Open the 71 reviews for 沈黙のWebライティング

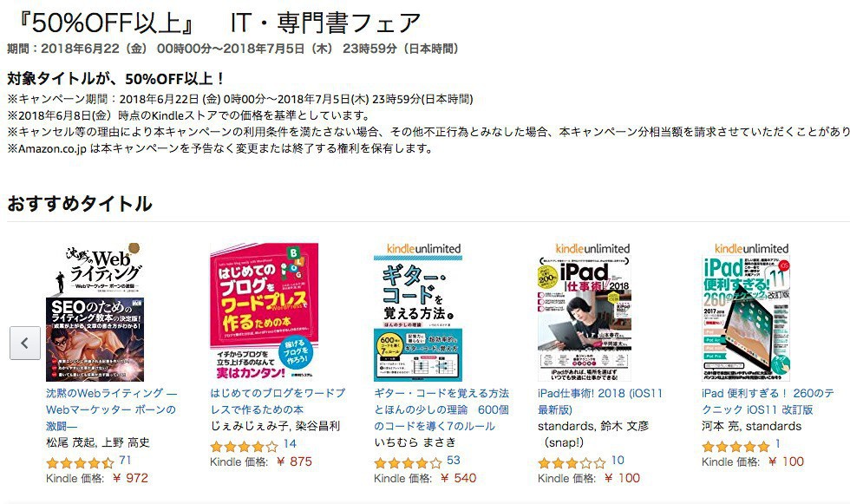coord(125,460)
